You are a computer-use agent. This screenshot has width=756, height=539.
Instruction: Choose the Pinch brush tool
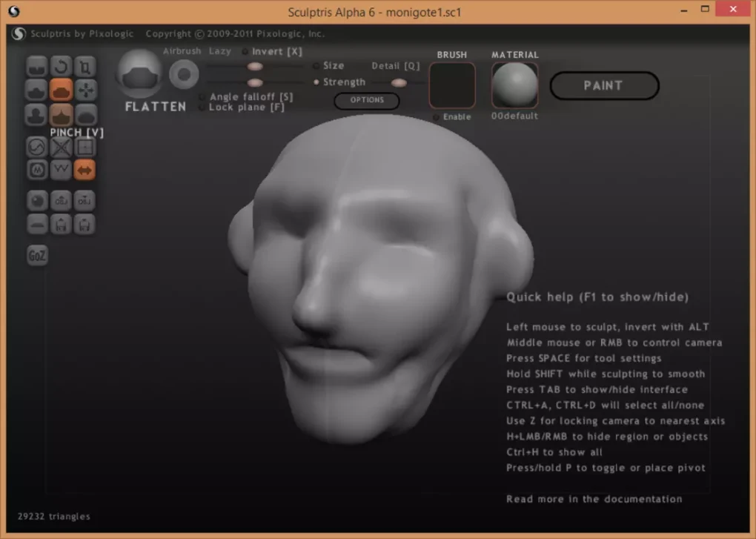61,114
